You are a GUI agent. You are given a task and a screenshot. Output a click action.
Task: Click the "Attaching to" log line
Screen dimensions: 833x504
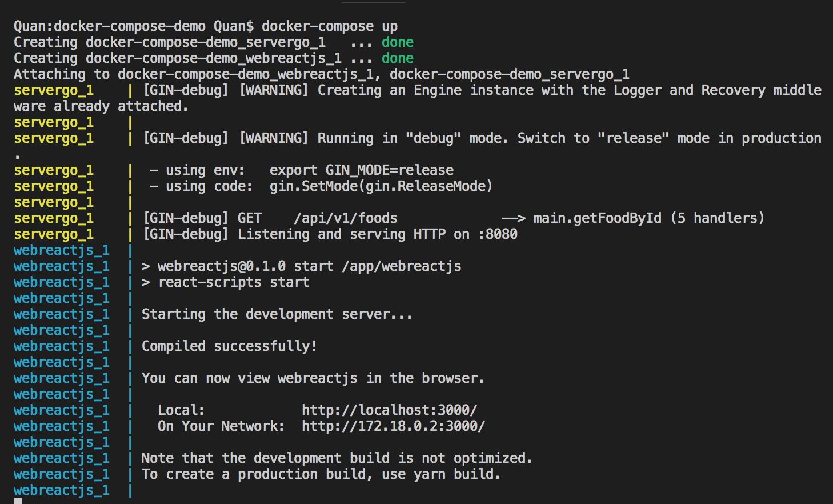62,74
